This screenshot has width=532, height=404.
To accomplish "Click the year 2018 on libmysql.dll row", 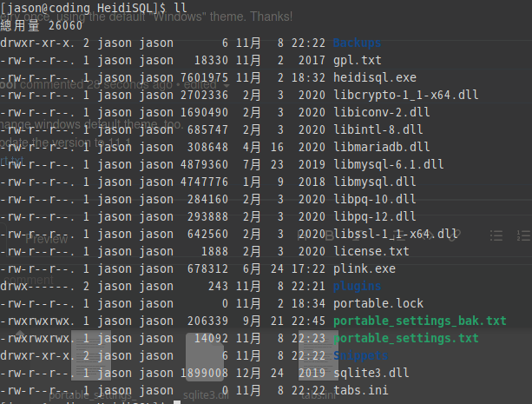I will [x=312, y=182].
